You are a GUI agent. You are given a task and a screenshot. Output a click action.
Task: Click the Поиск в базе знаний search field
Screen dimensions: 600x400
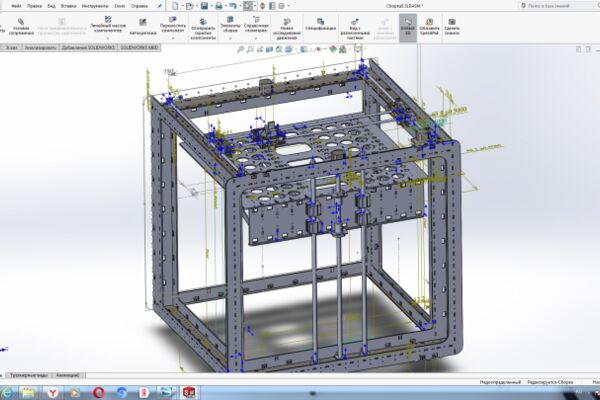[559, 6]
